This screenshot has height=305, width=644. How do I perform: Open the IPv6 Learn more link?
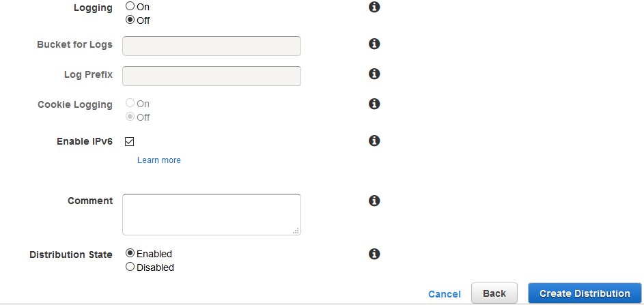[x=159, y=160]
